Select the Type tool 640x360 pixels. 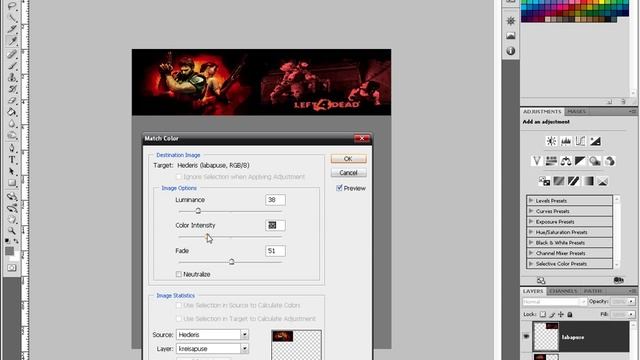(12, 160)
